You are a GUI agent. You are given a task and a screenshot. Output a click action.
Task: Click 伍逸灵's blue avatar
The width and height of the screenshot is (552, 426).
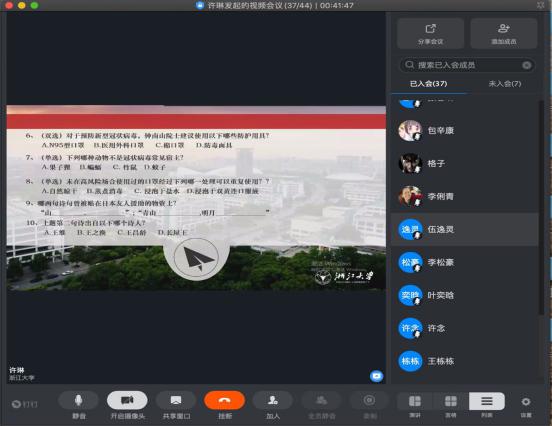pos(410,229)
